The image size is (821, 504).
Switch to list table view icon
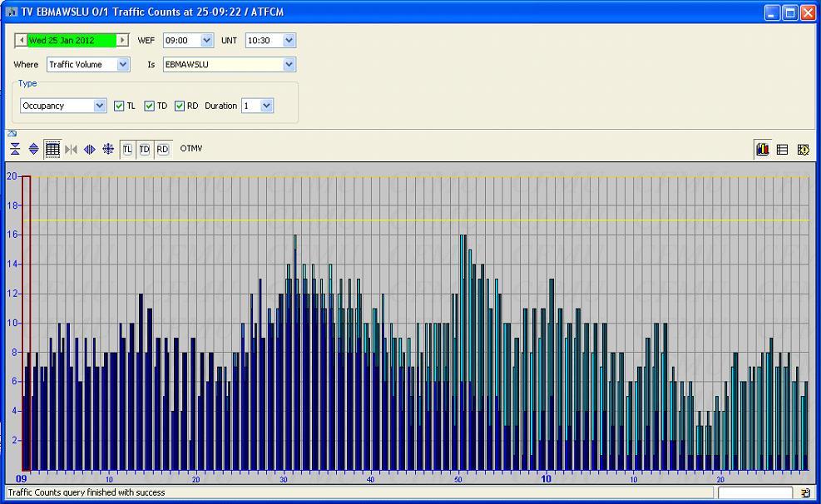pos(782,150)
